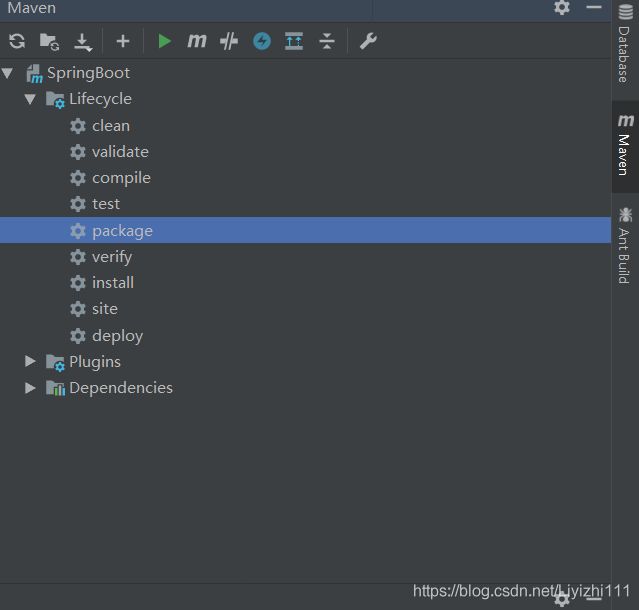
Task: Select the Dependencies folder label
Action: pyautogui.click(x=121, y=388)
